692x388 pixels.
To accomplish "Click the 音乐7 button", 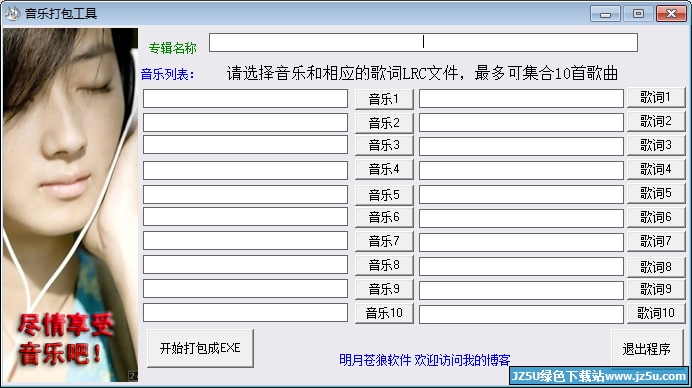I will 384,241.
